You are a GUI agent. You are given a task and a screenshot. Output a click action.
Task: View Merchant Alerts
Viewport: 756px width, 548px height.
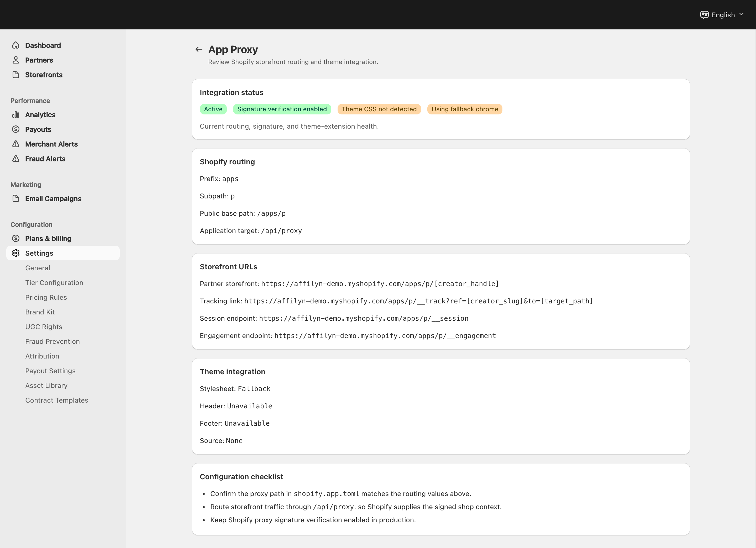click(63, 144)
